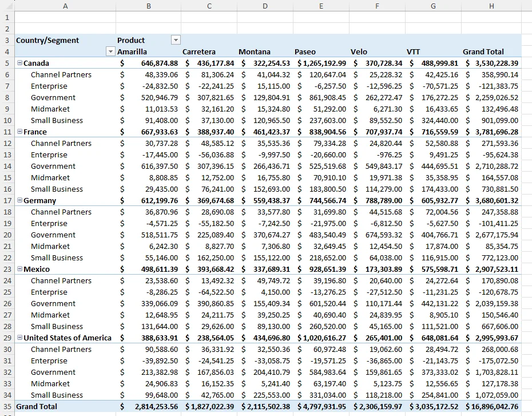Click the Germany row label
Viewport: 532px width, 416px height.
pyautogui.click(x=39, y=200)
